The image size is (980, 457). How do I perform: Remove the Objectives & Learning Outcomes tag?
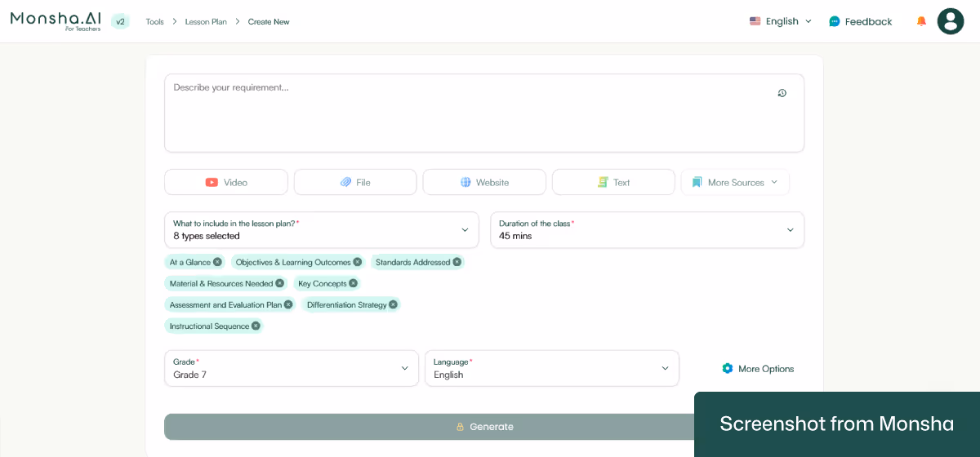(x=357, y=262)
